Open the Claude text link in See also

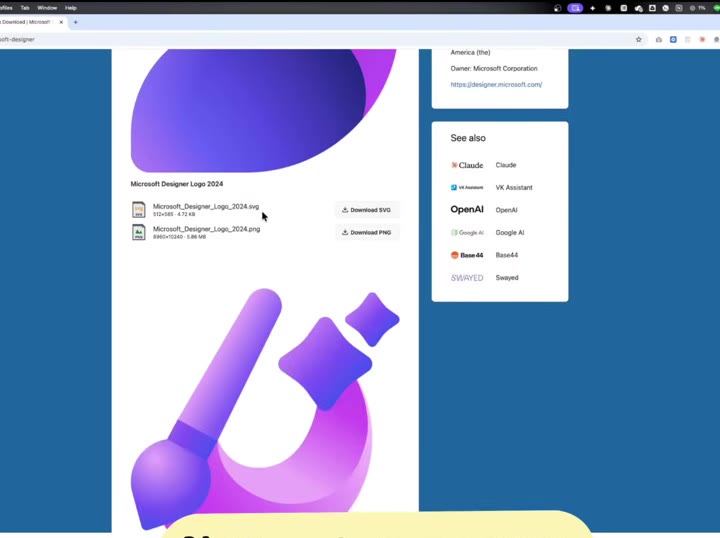pyautogui.click(x=506, y=165)
